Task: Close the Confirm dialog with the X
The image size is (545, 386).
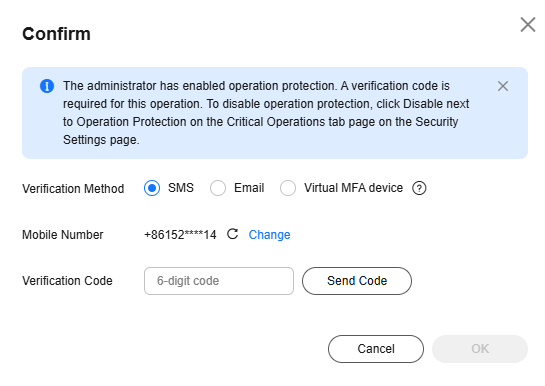Action: (528, 25)
